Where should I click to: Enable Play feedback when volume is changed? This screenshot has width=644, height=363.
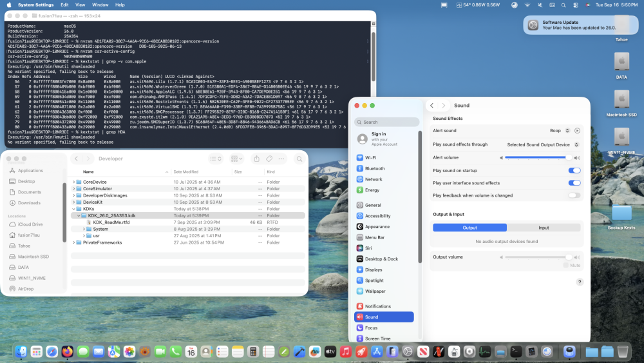pos(574,195)
